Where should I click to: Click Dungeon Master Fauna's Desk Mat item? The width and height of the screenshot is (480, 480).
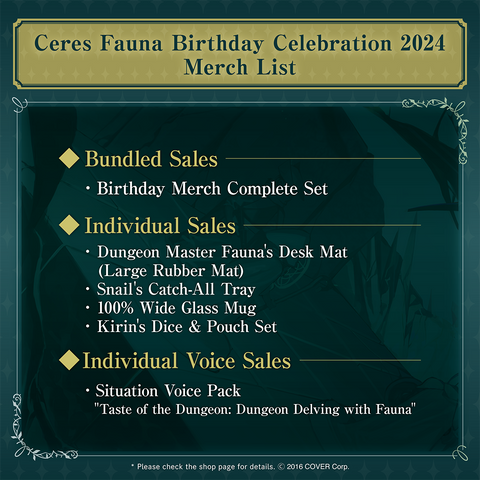(x=222, y=261)
